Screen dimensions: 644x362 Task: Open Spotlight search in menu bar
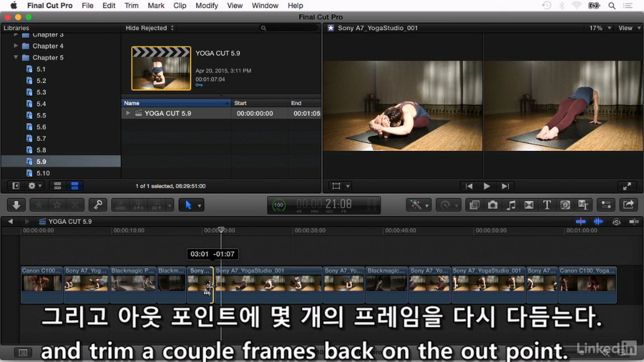point(612,6)
